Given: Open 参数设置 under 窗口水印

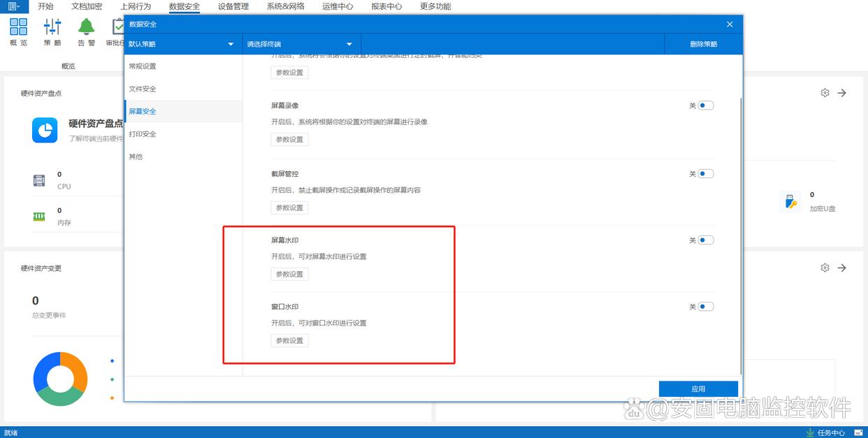Looking at the screenshot, I should (289, 340).
